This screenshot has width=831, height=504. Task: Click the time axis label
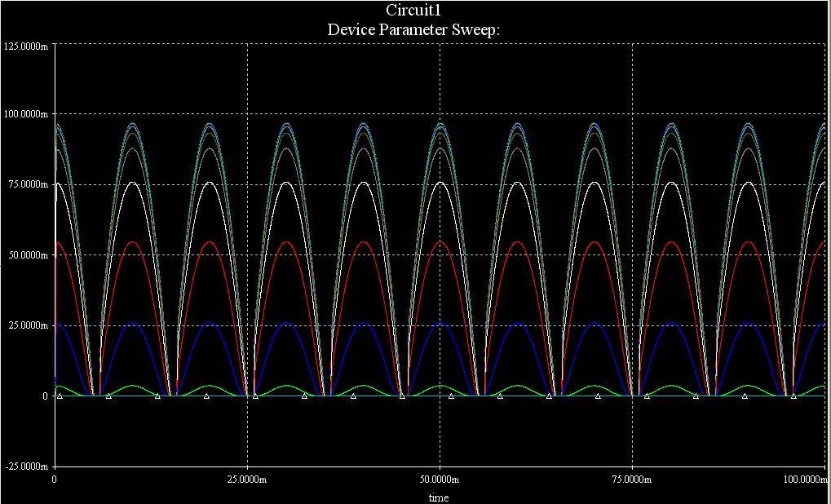pyautogui.click(x=439, y=497)
